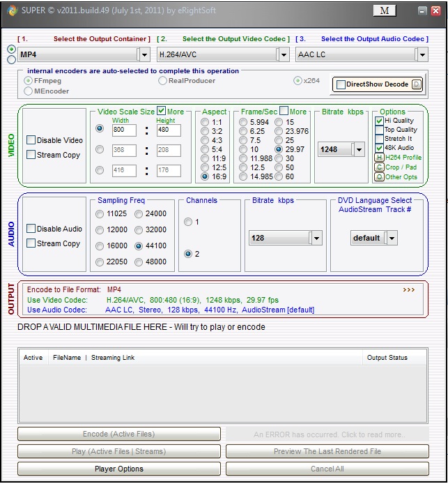Select the 416:176 video size radio
This screenshot has height=484, width=448.
(100, 170)
